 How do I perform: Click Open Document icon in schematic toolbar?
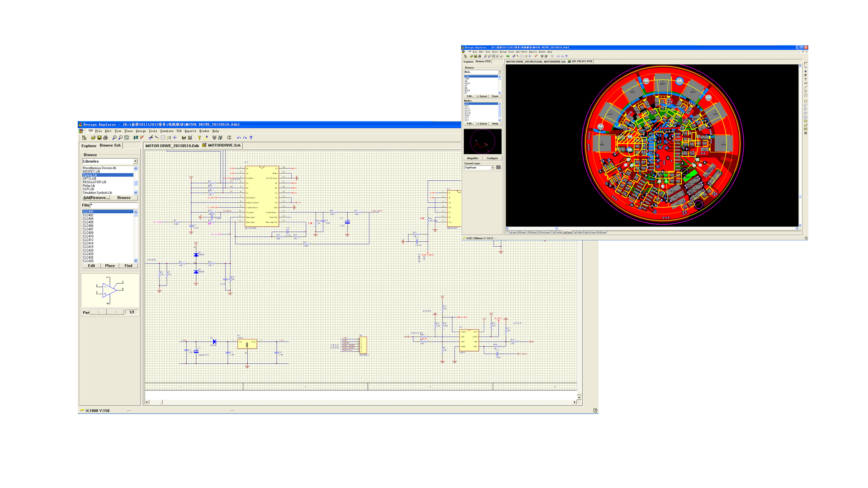click(x=93, y=138)
